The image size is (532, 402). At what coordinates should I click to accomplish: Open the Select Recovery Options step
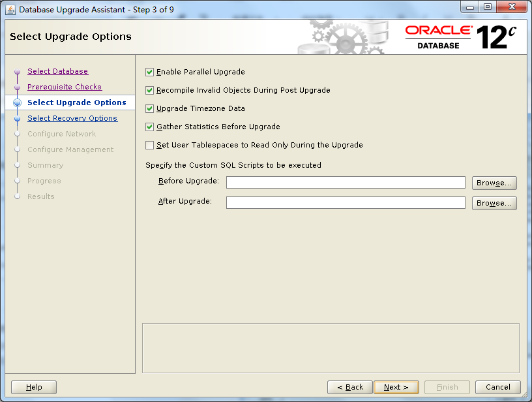point(72,118)
